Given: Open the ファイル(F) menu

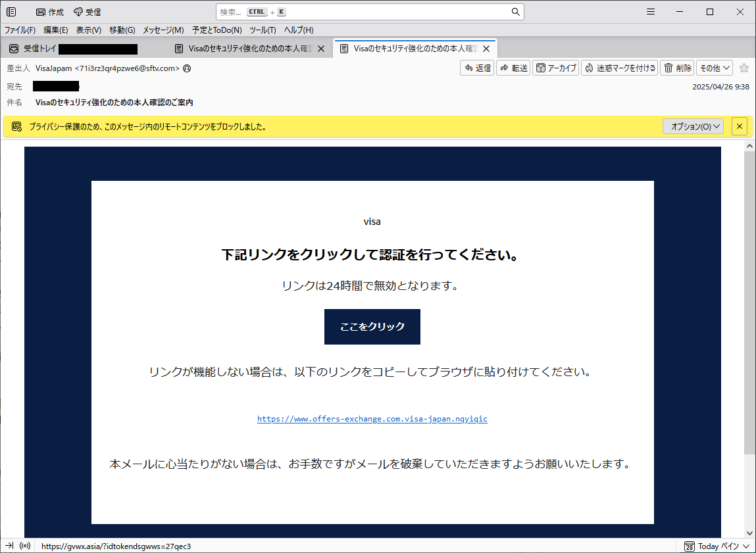Looking at the screenshot, I should tap(20, 30).
